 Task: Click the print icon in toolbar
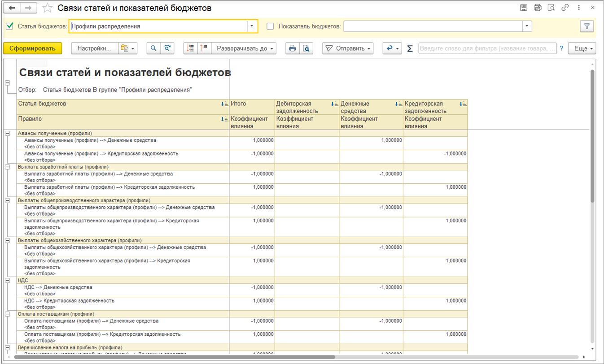(293, 48)
